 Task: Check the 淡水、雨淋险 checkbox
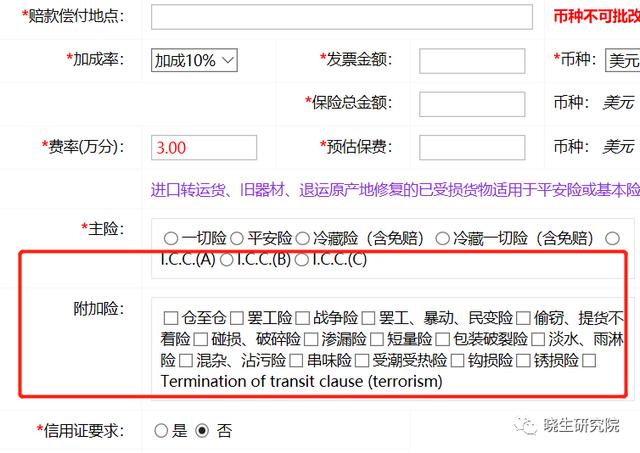click(x=538, y=339)
